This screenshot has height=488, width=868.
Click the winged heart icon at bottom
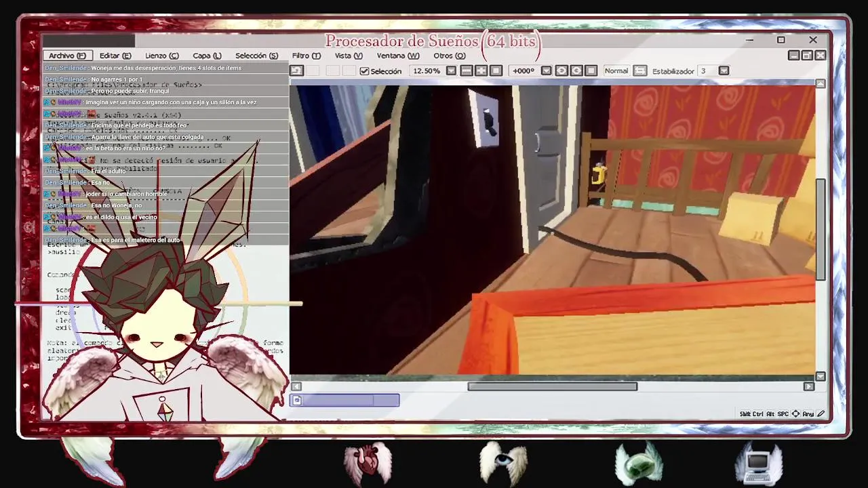[368, 464]
